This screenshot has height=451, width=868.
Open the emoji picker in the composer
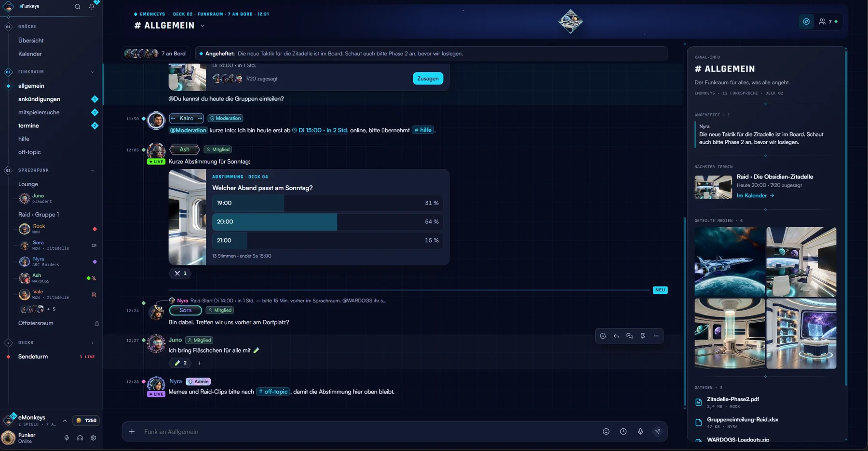pos(606,432)
